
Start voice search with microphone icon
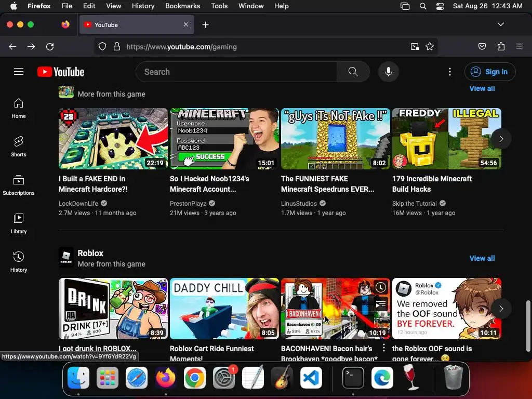[389, 72]
